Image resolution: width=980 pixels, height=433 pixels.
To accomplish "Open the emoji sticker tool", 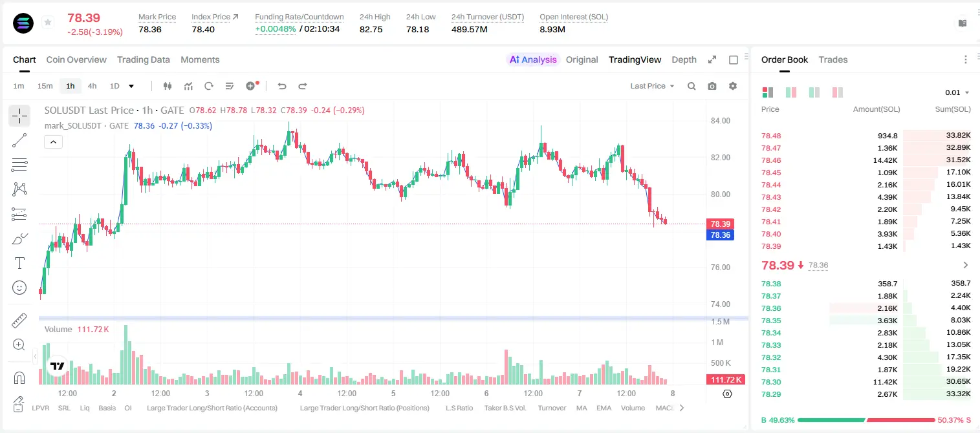I will [19, 288].
